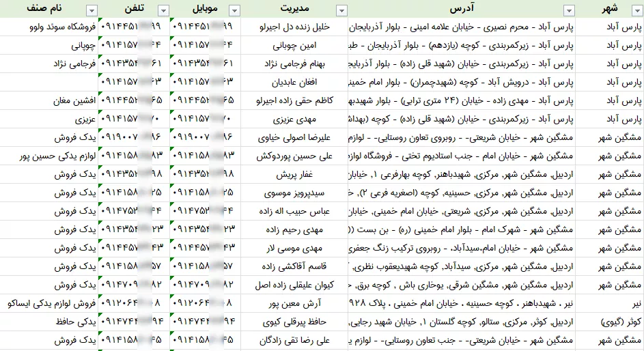
Task: Select address containing کوچه گلستان ۱
Action: [x=462, y=322]
